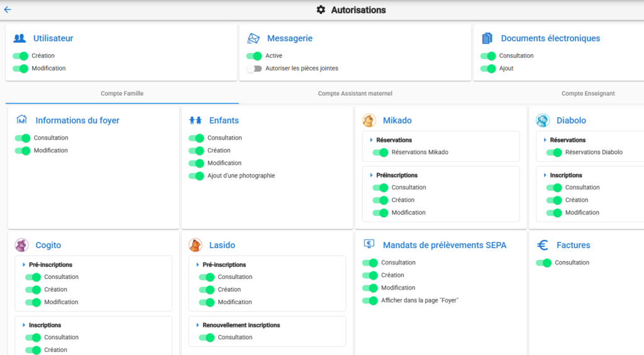Turn off Factures Consultation toggle

tap(543, 262)
